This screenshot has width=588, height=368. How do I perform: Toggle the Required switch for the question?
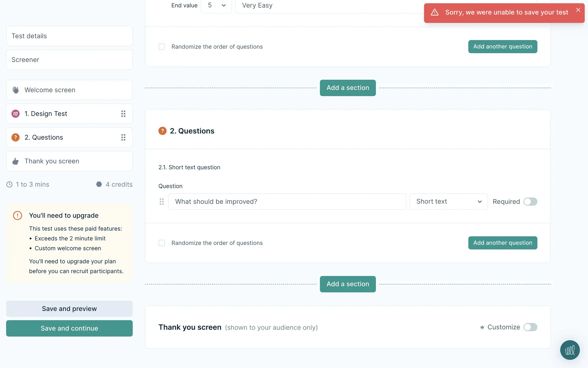coord(530,201)
